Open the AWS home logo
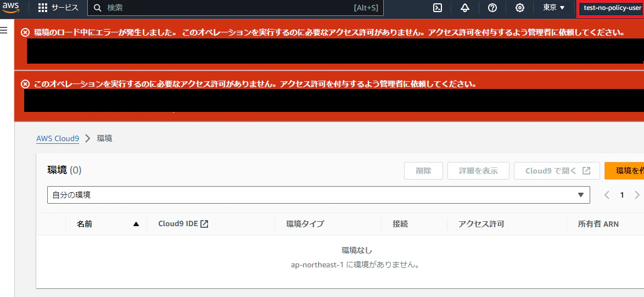 point(11,8)
